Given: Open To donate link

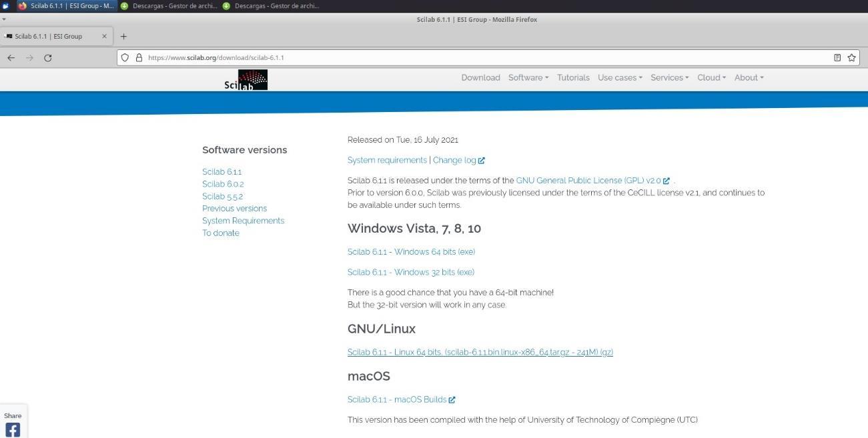Looking at the screenshot, I should click(220, 233).
